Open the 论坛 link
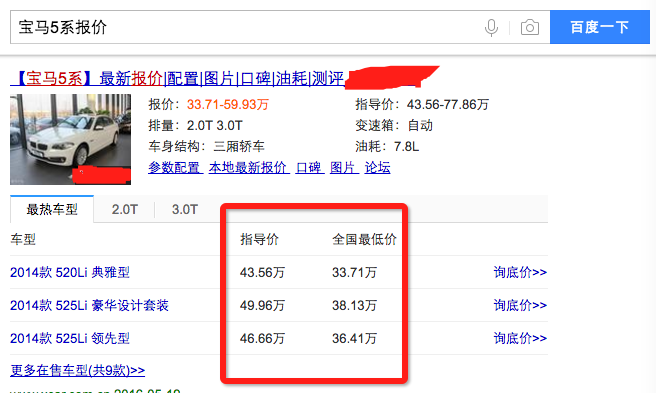Viewport: 656px width, 393px height. (x=377, y=167)
